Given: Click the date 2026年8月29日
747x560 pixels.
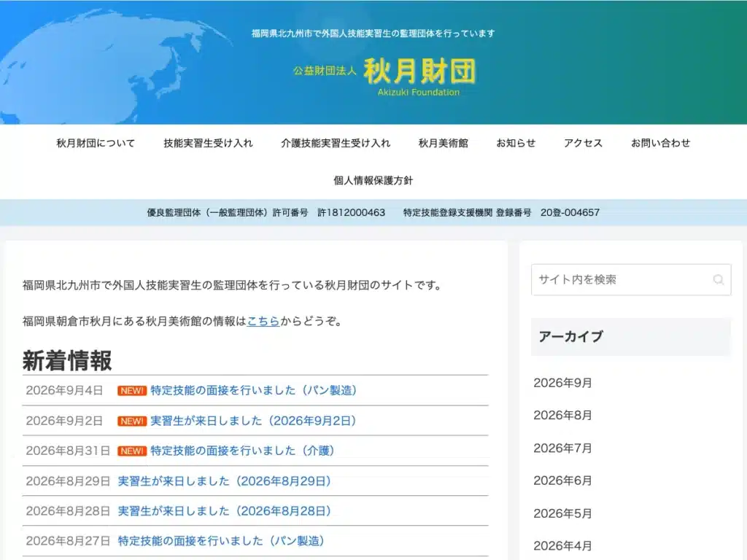Looking at the screenshot, I should (x=68, y=481).
